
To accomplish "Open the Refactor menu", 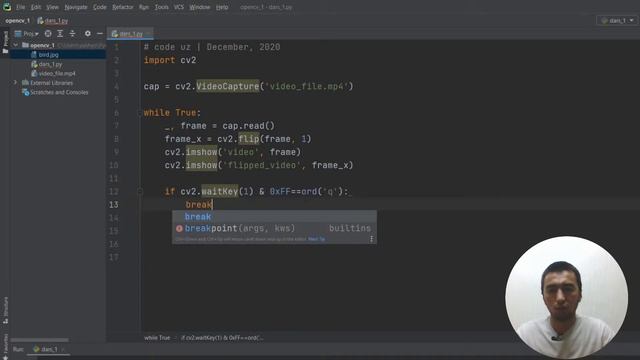I will pyautogui.click(x=122, y=7).
